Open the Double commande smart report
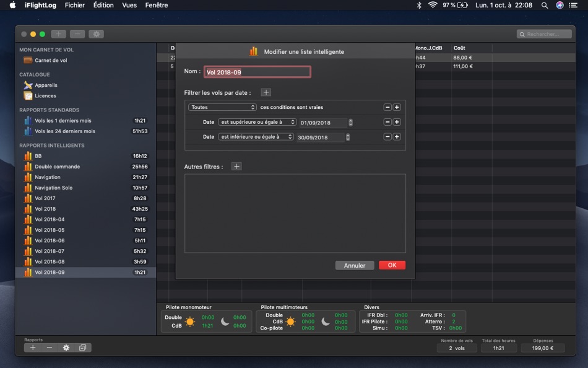 pos(85,167)
